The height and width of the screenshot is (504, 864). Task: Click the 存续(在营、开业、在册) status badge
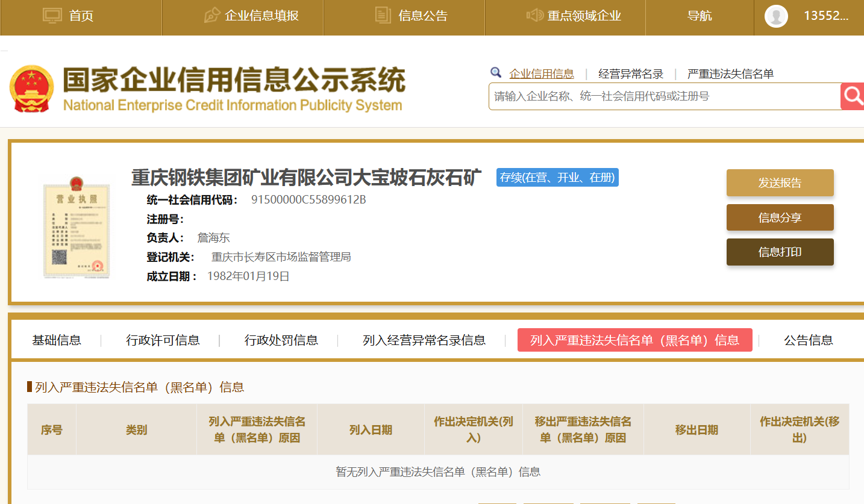coord(557,177)
